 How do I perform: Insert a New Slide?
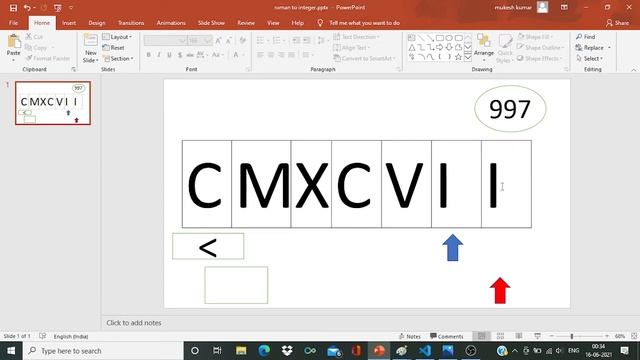pos(90,48)
